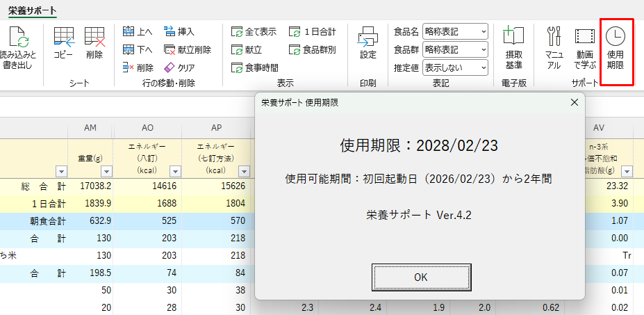Click the クリア eraser icon

coord(179,67)
